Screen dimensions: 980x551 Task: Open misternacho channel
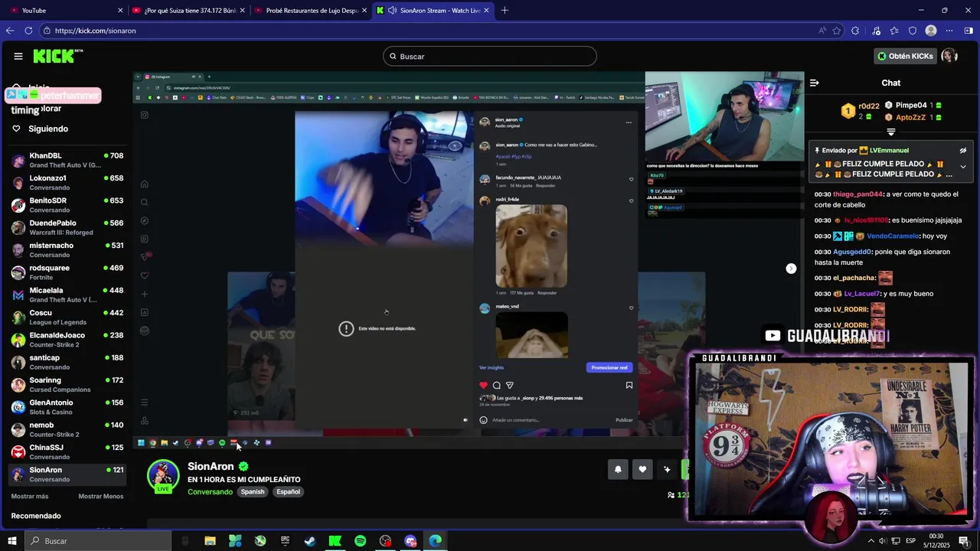coord(67,249)
